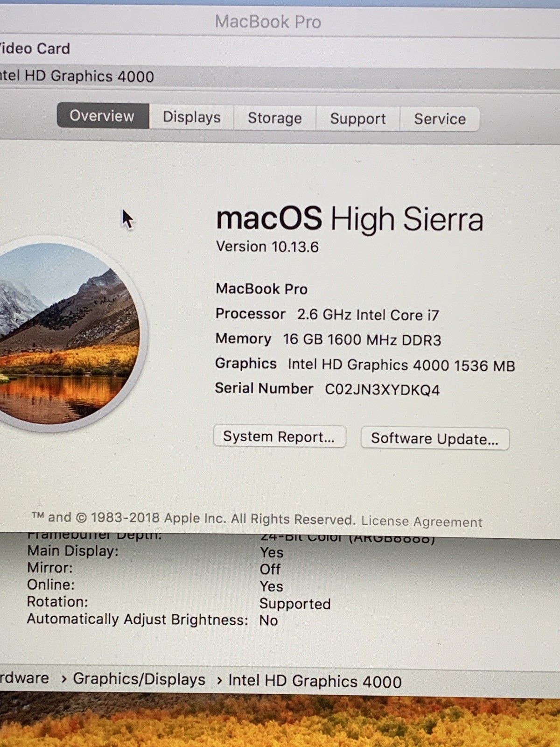Select serial number C02JN3XYDKQ4
The height and width of the screenshot is (747, 560).
coord(382,389)
